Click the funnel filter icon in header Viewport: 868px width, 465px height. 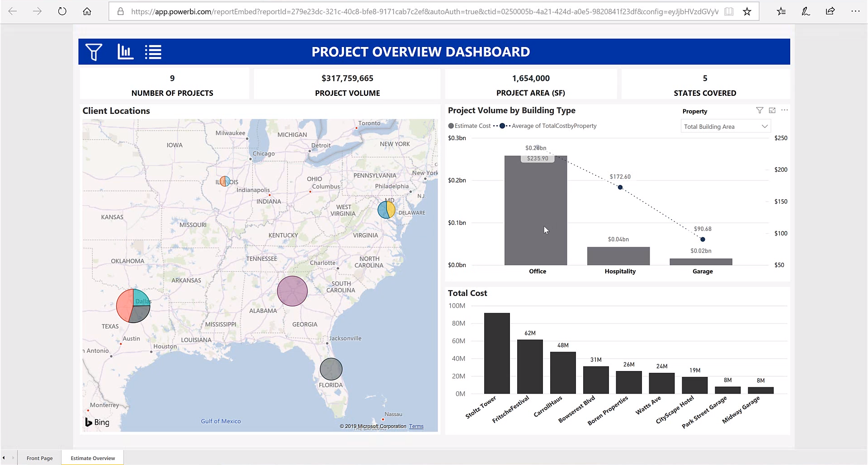pos(94,52)
